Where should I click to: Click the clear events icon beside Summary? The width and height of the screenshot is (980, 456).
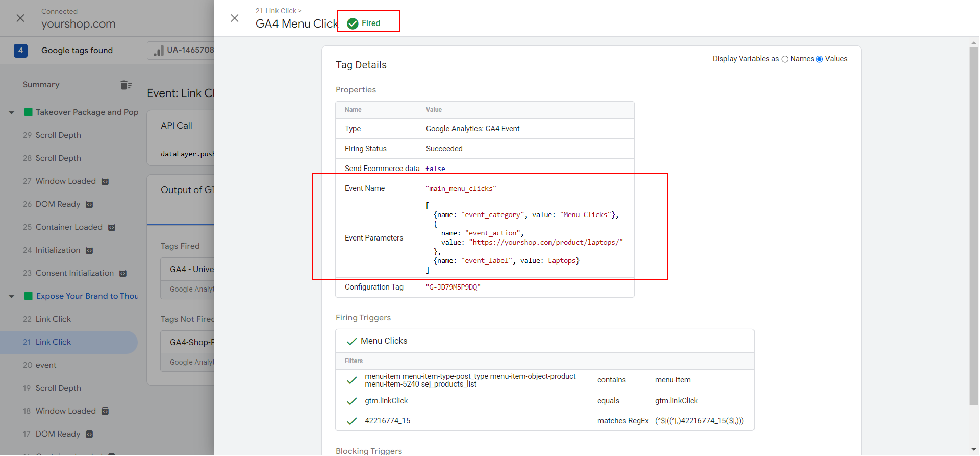click(x=126, y=85)
